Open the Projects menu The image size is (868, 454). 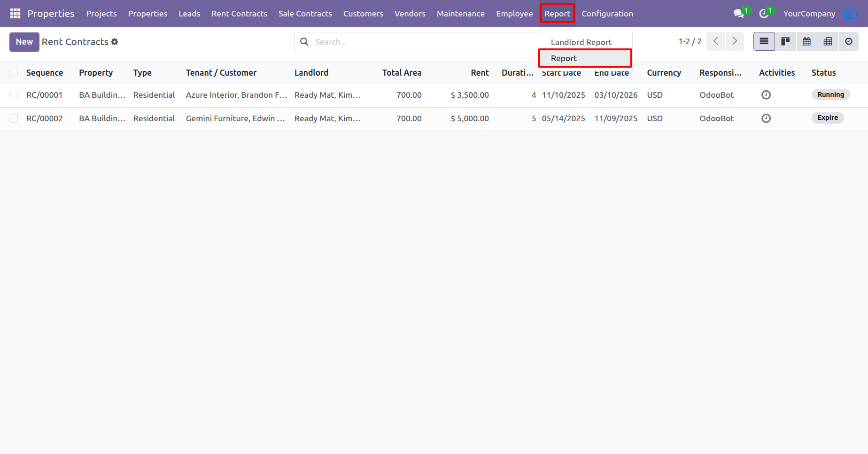tap(101, 14)
